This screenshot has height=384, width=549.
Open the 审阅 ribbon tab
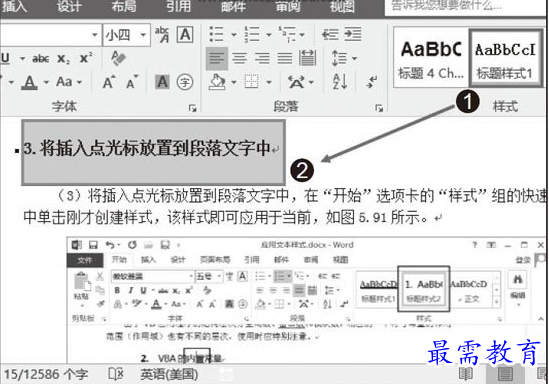pos(287,6)
